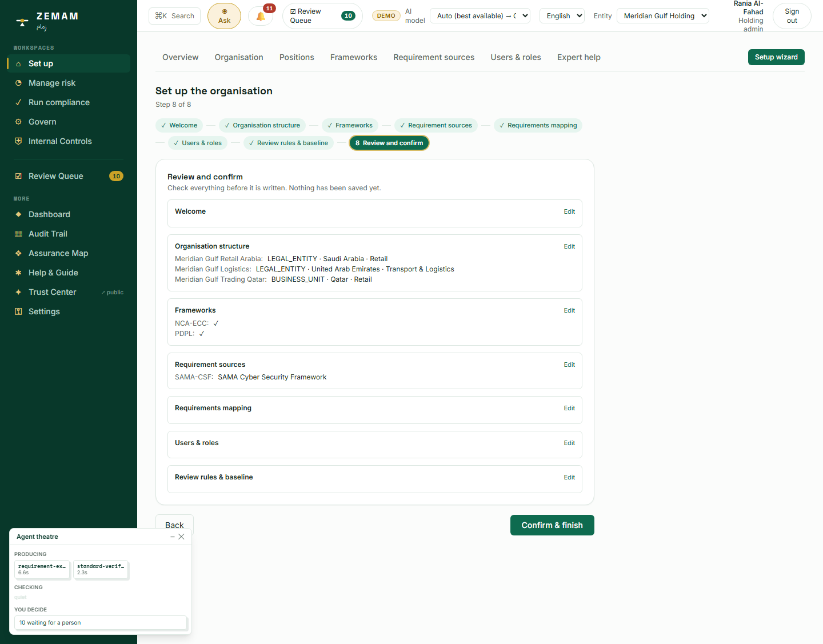Switch to the Positions tab
823x644 pixels.
pyautogui.click(x=297, y=57)
